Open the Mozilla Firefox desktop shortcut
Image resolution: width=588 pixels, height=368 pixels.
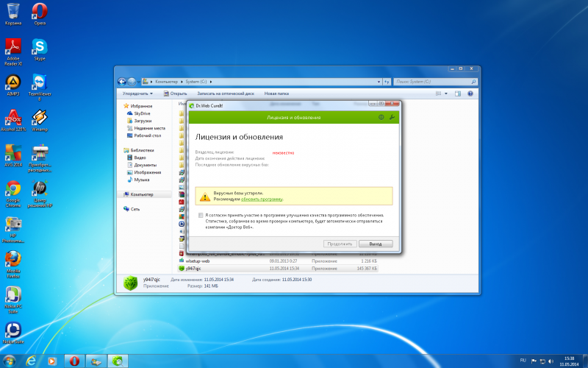click(x=13, y=264)
